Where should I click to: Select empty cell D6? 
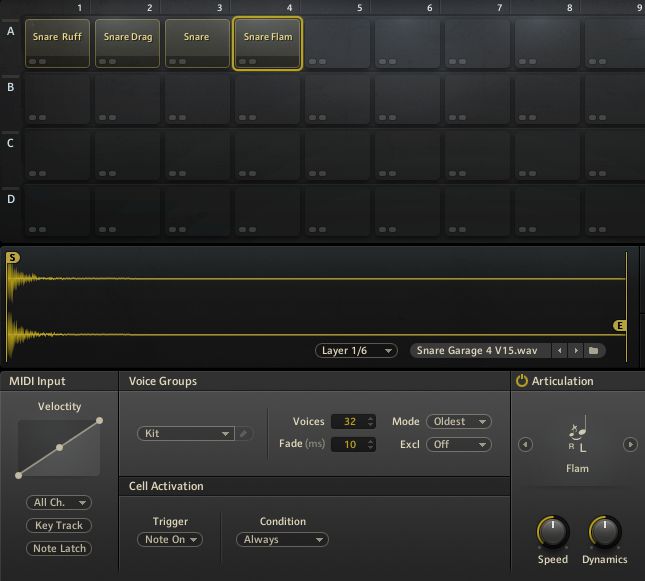coord(407,211)
